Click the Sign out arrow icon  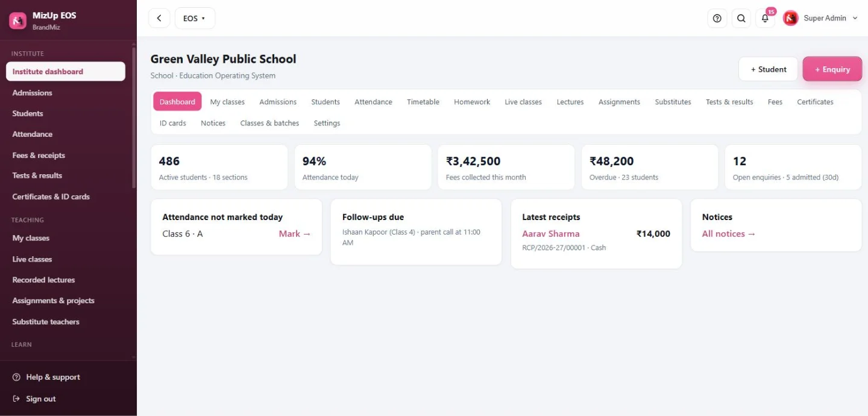[16, 399]
